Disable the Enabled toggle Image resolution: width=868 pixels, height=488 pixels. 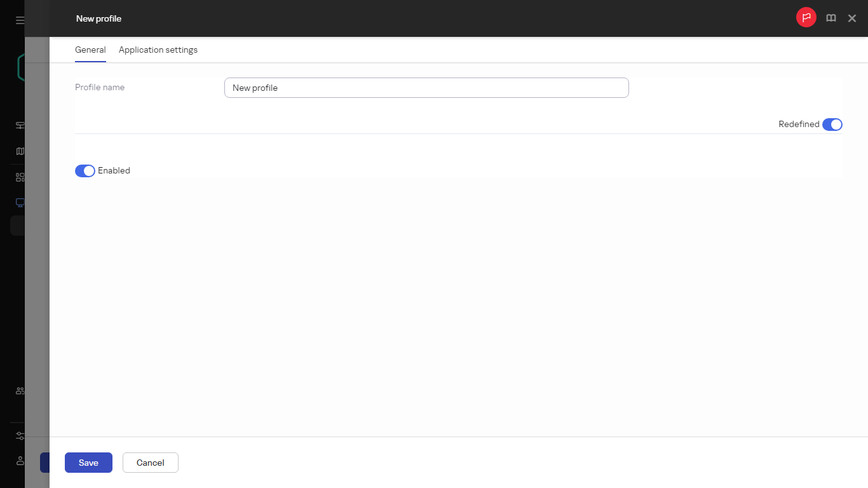pyautogui.click(x=85, y=170)
